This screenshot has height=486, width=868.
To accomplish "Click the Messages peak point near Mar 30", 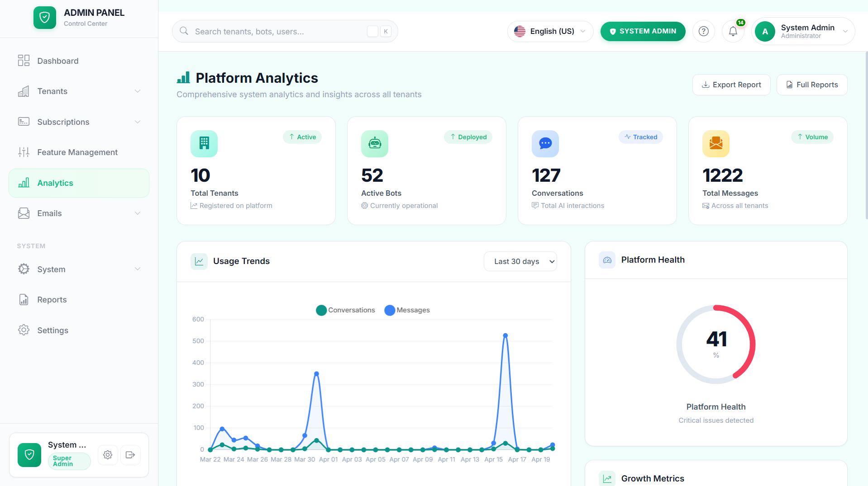I will coord(316,374).
